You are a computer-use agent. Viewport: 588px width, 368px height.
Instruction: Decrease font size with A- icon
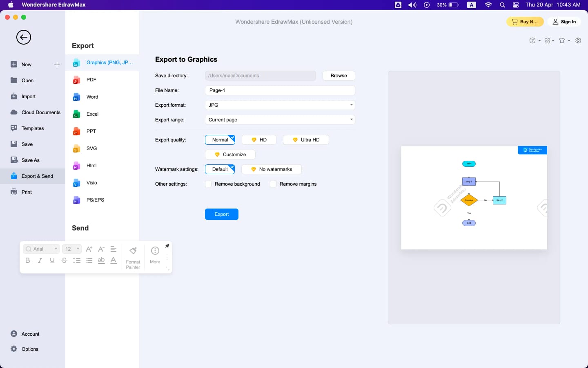101,249
